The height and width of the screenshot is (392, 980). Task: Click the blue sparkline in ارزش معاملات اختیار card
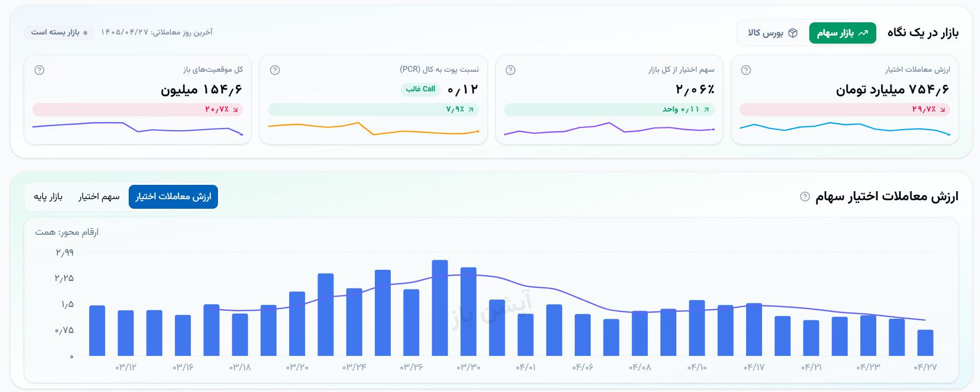click(845, 129)
